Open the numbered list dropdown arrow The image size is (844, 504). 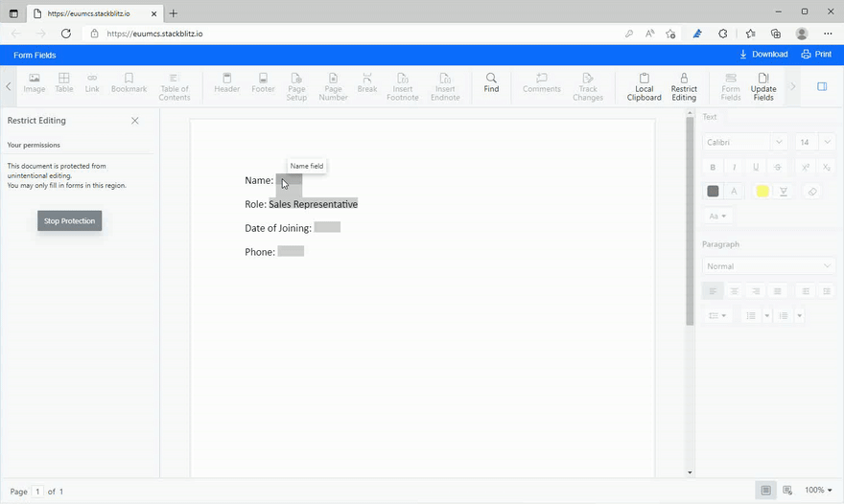(x=799, y=316)
